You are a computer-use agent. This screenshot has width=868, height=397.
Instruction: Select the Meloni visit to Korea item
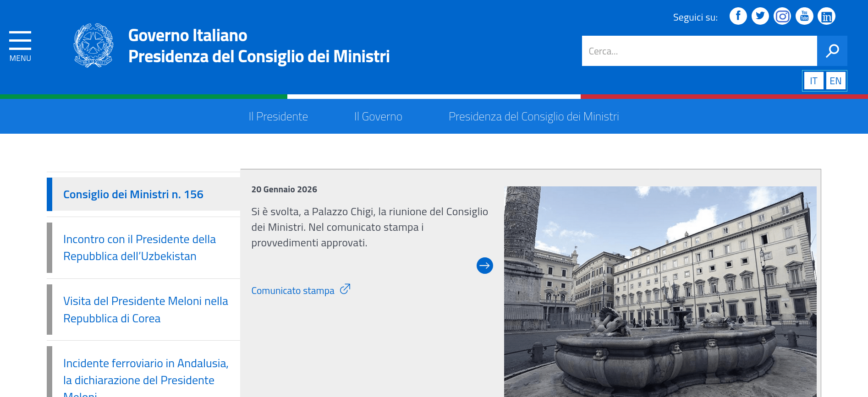click(145, 310)
